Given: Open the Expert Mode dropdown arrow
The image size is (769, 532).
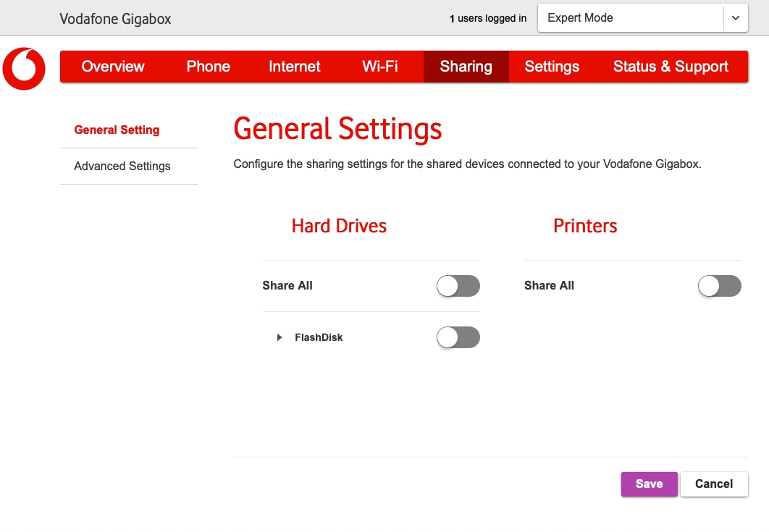Looking at the screenshot, I should click(736, 19).
